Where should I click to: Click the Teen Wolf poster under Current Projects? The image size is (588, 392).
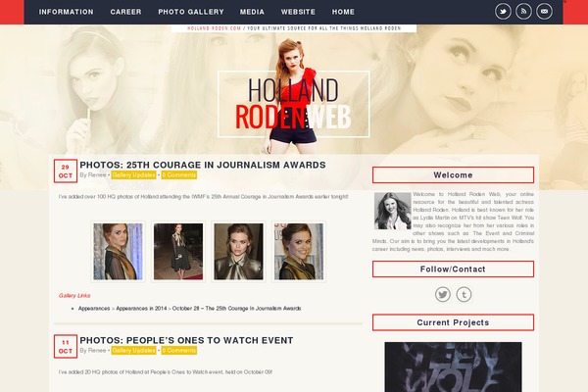(453, 367)
